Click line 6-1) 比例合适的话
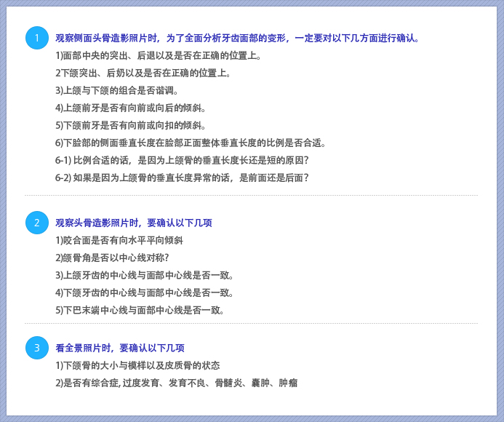 point(182,160)
